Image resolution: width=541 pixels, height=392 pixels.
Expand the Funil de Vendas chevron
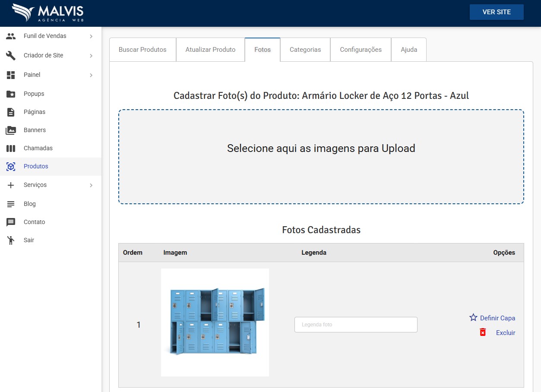pyautogui.click(x=91, y=36)
